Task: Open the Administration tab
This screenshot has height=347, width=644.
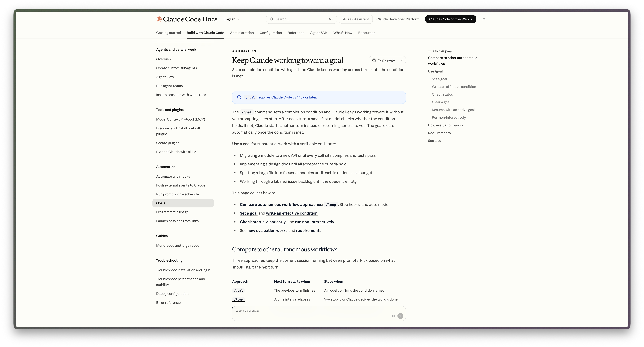Action: (242, 33)
